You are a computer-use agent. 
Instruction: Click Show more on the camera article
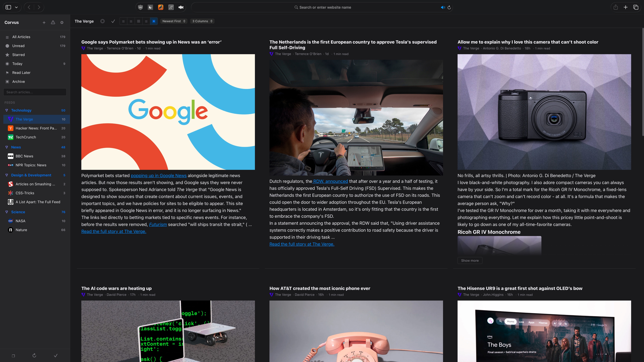click(x=470, y=260)
